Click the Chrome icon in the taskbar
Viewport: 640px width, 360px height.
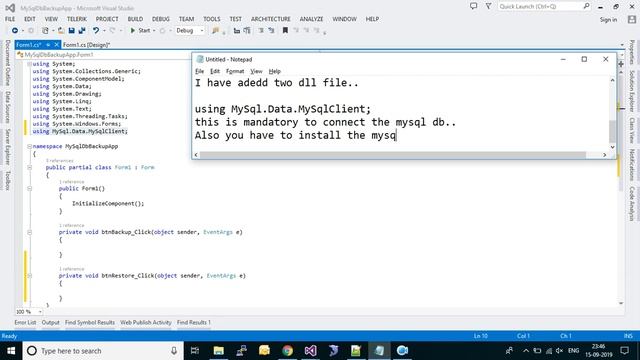coord(287,351)
